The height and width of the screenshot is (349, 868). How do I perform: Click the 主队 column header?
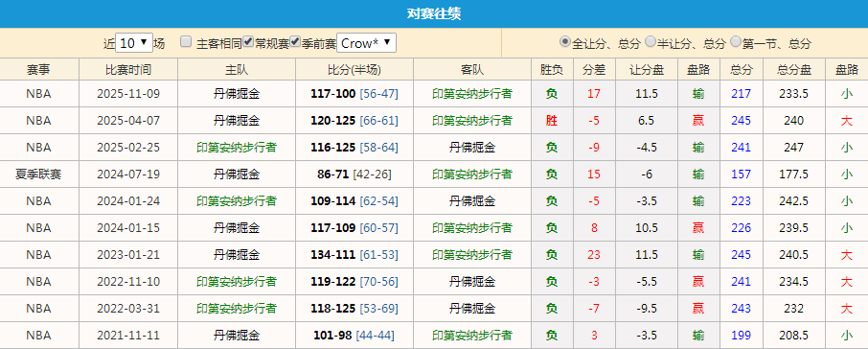coord(237,70)
